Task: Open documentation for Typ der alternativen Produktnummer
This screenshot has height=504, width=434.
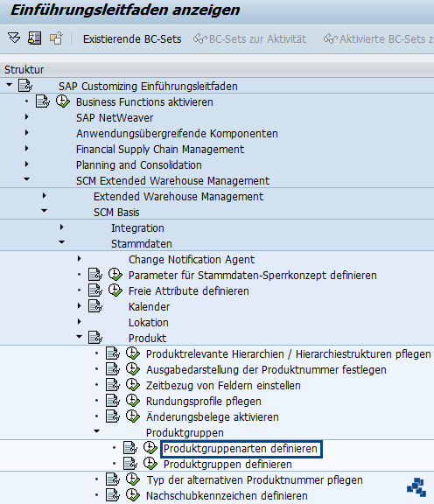Action: coord(113,479)
